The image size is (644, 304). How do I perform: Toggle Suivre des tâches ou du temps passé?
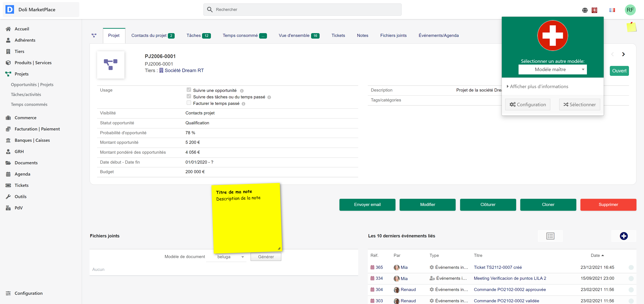pyautogui.click(x=189, y=96)
